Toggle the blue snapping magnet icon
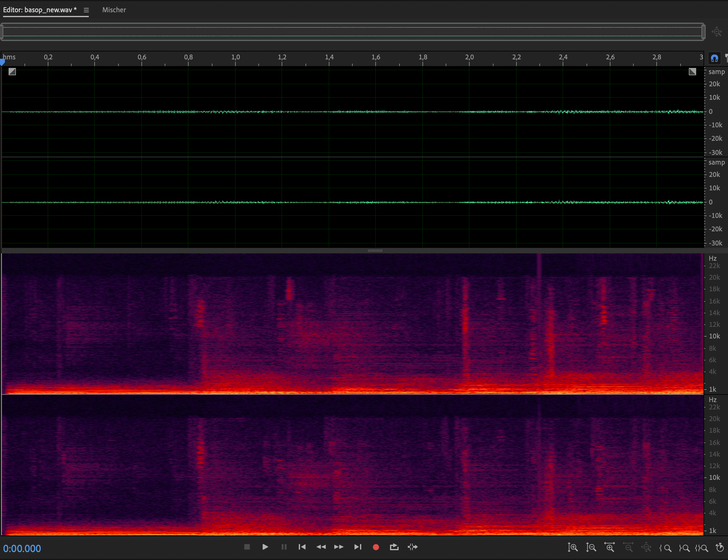728x560 pixels. [714, 58]
